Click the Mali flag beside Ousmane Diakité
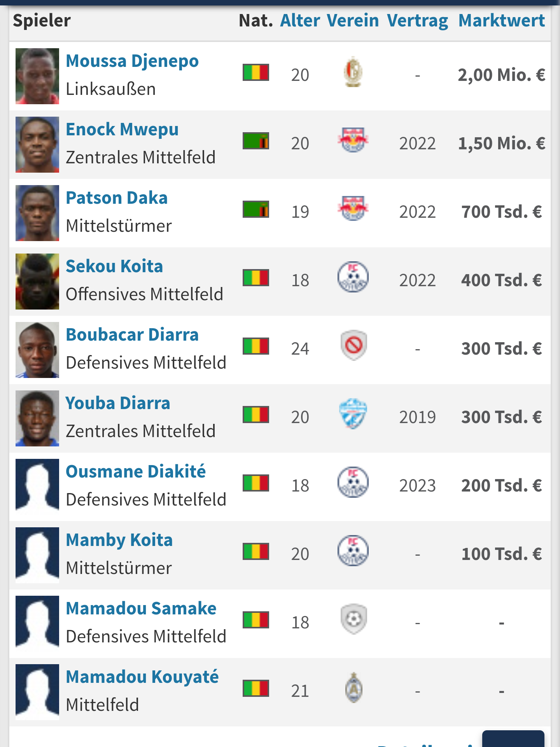 (x=256, y=483)
